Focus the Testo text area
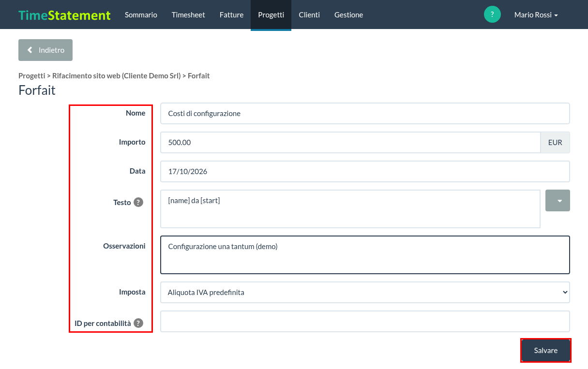Viewport: 588px width, 369px height. (350, 208)
